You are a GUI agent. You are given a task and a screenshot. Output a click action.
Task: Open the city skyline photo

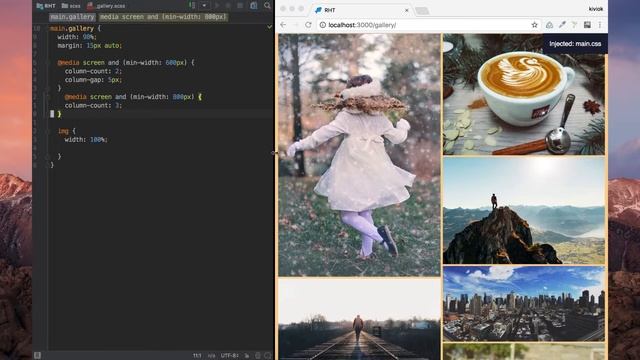pos(524,304)
